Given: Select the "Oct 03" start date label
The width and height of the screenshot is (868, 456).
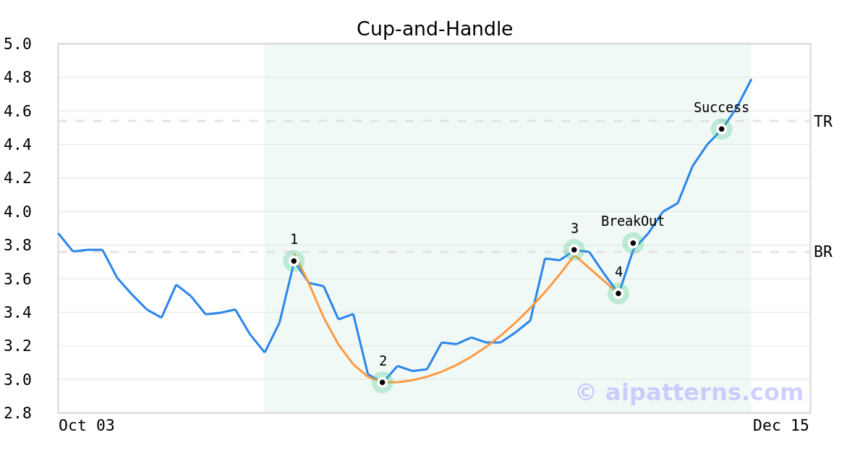Looking at the screenshot, I should click(87, 426).
